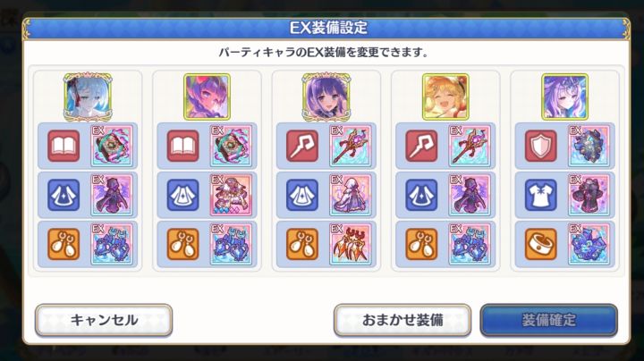Viewport: 644px width, 361px height.
Task: Open third character's EX white cloak equipment
Action: [351, 195]
